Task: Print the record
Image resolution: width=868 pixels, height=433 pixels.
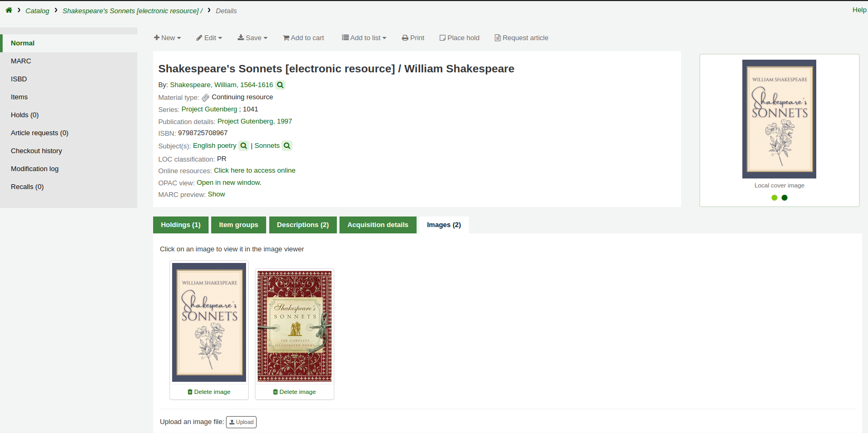Action: tap(413, 38)
